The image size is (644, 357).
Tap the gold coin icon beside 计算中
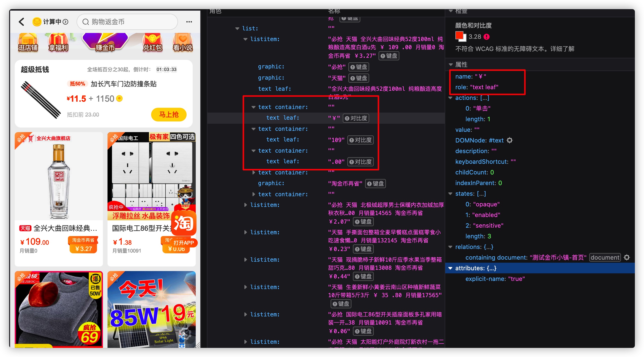pos(37,22)
